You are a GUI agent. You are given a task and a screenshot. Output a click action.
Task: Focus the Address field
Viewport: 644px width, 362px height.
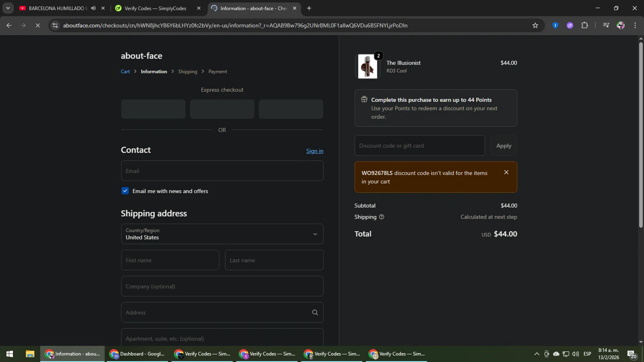click(222, 312)
